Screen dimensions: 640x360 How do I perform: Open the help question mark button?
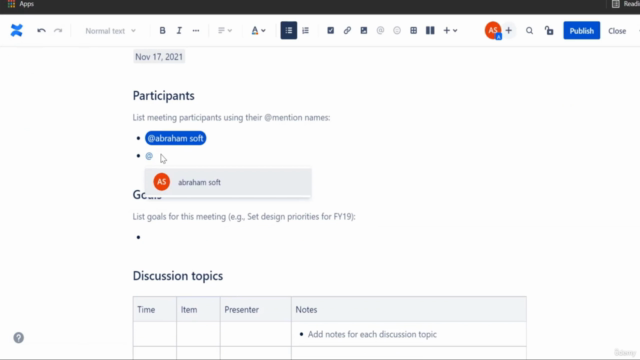19,338
